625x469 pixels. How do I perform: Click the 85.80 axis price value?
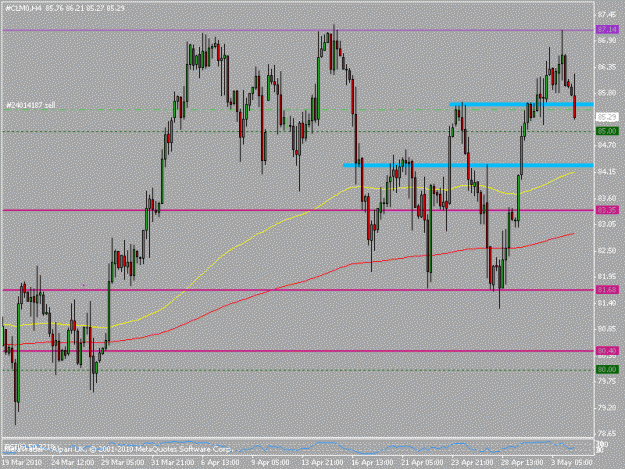click(607, 93)
